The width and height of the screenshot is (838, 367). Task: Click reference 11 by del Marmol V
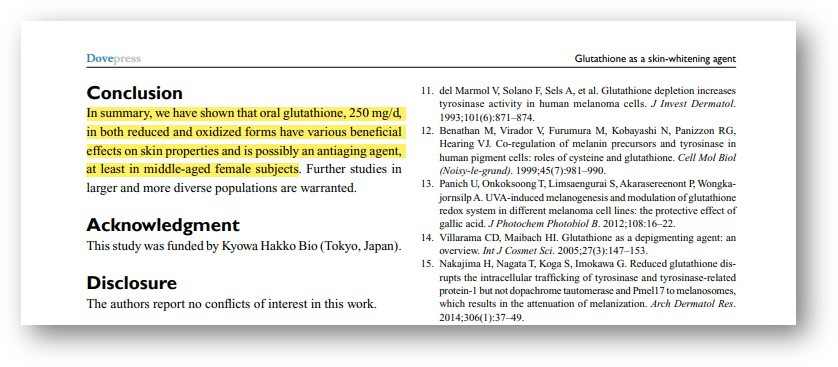tap(578, 104)
